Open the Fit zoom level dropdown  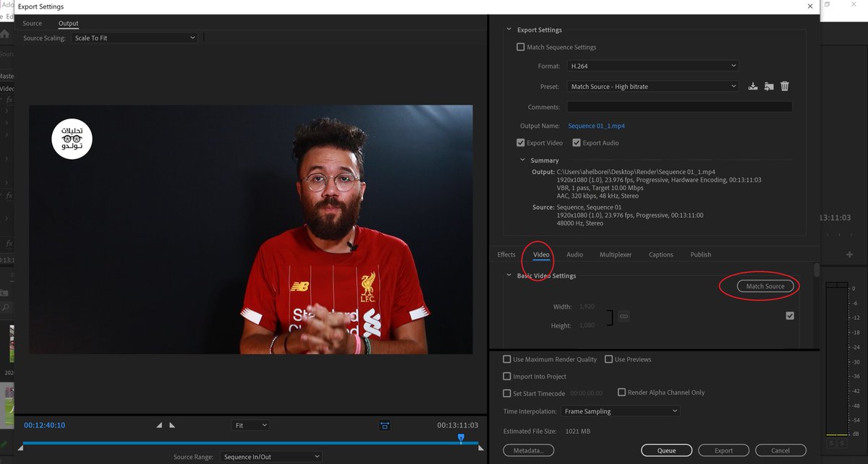pos(251,426)
